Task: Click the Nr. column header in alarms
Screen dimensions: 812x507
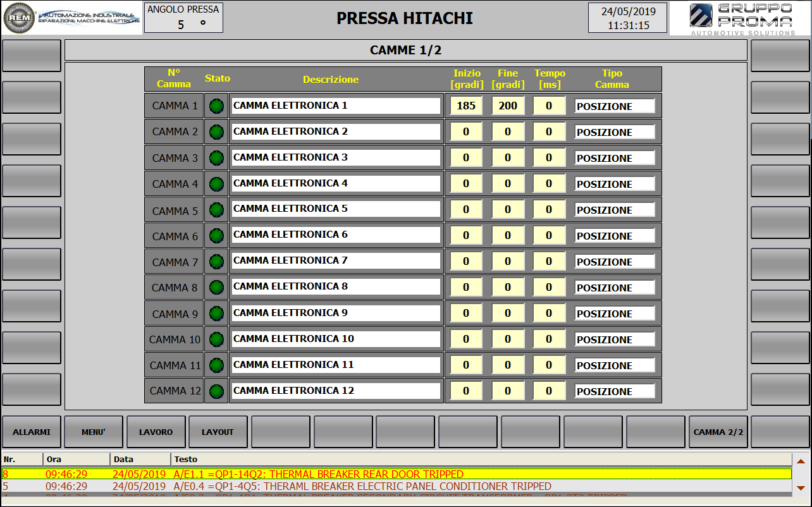Action: coord(22,459)
